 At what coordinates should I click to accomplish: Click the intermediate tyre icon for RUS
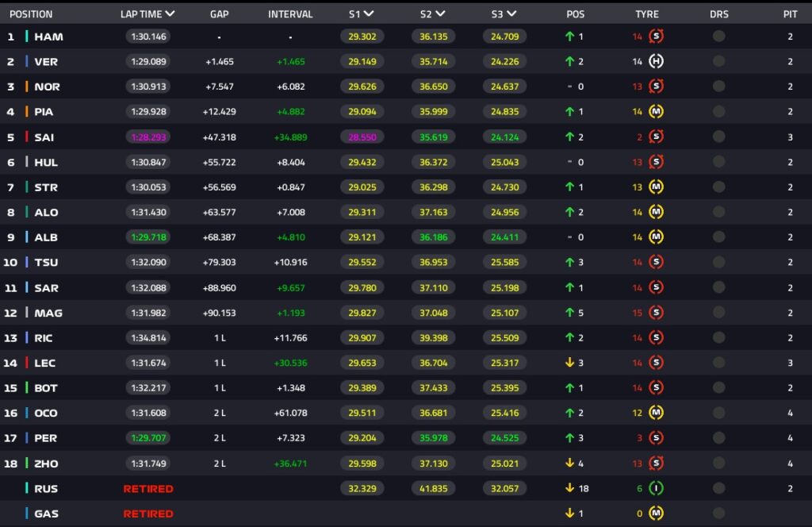656,489
